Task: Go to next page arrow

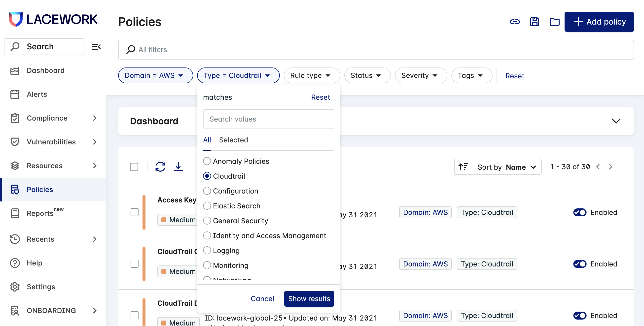Action: point(610,167)
